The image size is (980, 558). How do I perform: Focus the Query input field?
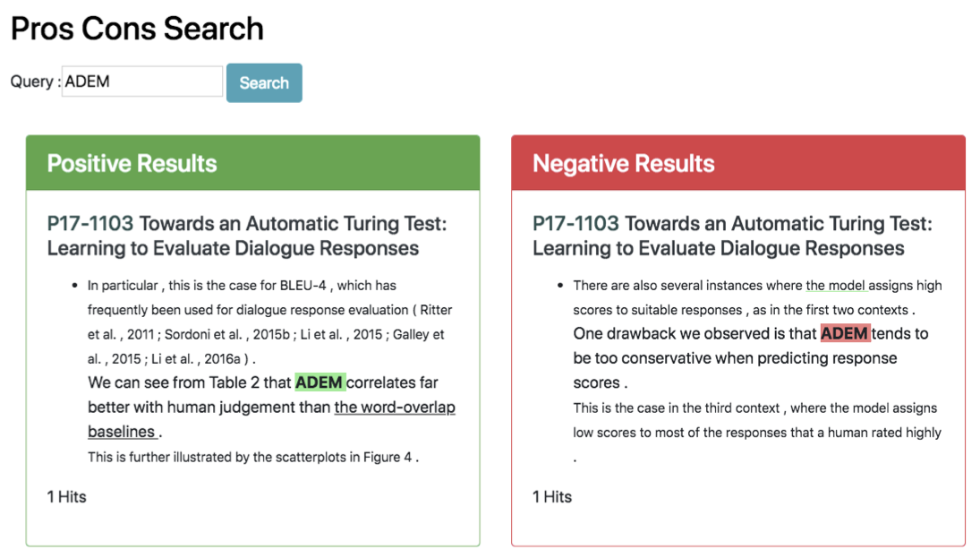[x=142, y=82]
